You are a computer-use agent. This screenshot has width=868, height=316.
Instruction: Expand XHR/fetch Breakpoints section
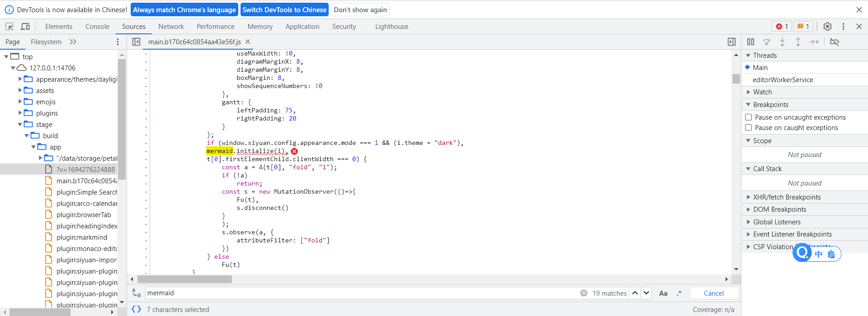click(786, 197)
